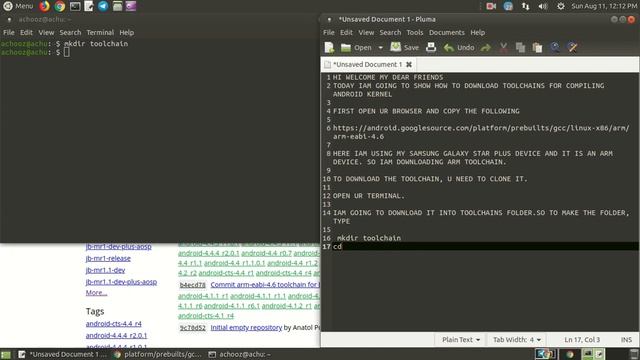Click the More... branches link
Image resolution: width=640 pixels, height=360 pixels.
[96, 293]
